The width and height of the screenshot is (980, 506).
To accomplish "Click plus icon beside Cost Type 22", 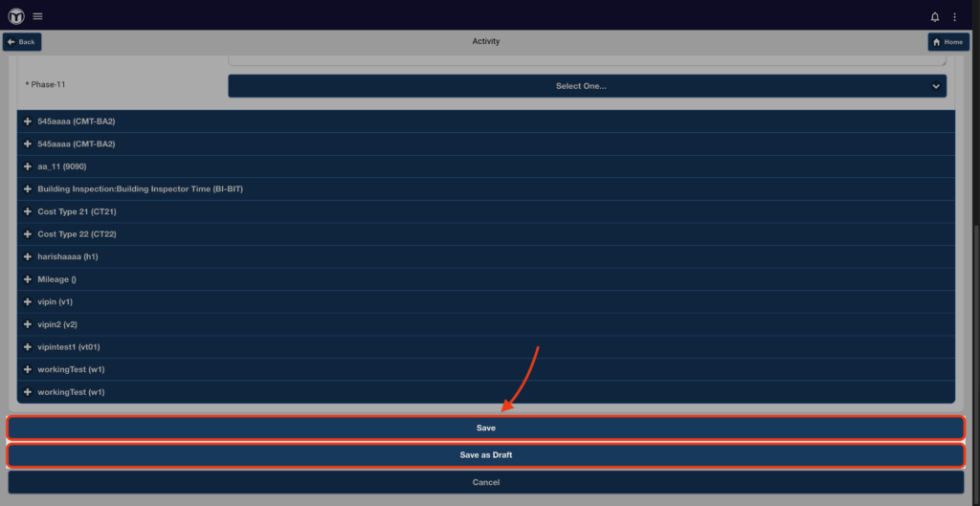I will (28, 234).
